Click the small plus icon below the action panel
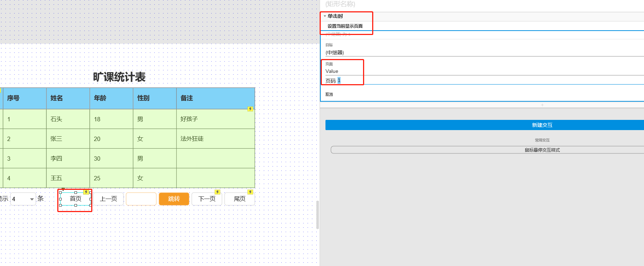 [x=542, y=105]
